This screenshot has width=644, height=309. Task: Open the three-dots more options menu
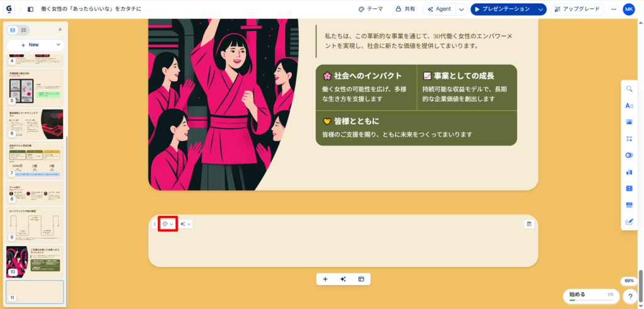pyautogui.click(x=614, y=9)
